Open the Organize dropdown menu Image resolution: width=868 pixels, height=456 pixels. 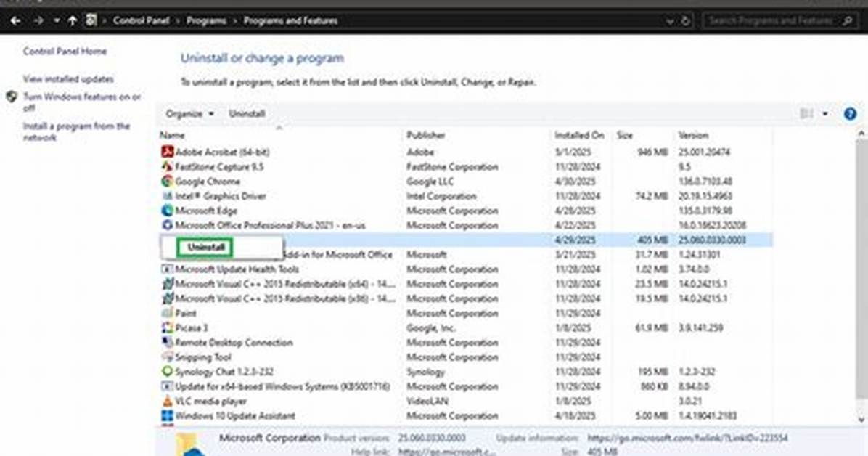point(189,113)
